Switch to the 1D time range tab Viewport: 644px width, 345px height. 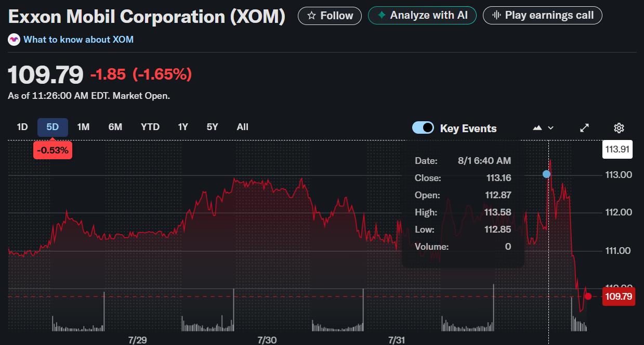pyautogui.click(x=22, y=126)
